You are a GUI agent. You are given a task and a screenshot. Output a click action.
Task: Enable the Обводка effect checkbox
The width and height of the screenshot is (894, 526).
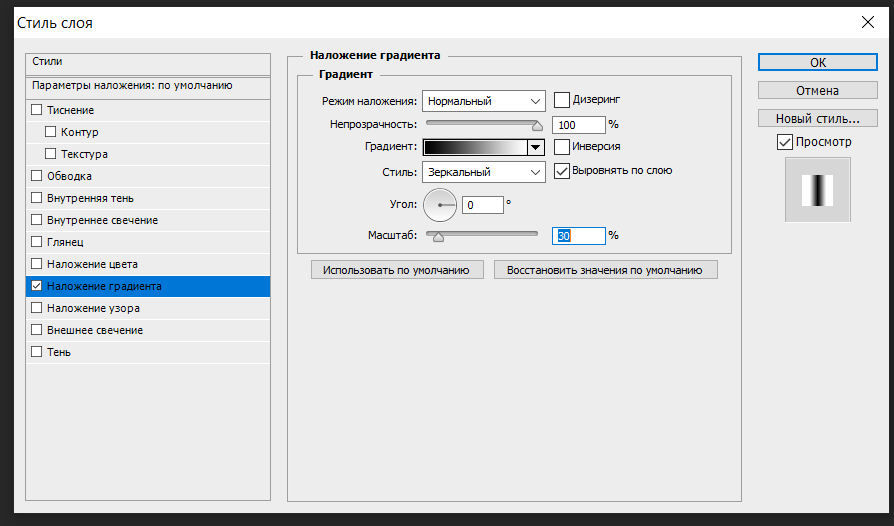coord(36,176)
